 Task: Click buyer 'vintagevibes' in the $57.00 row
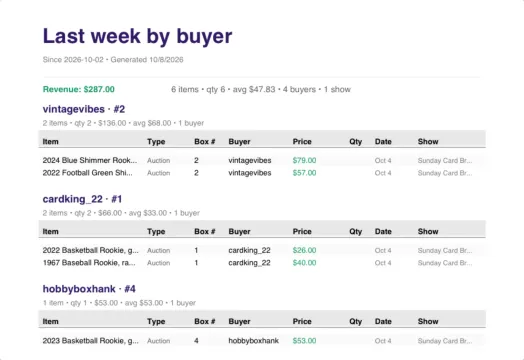click(250, 173)
